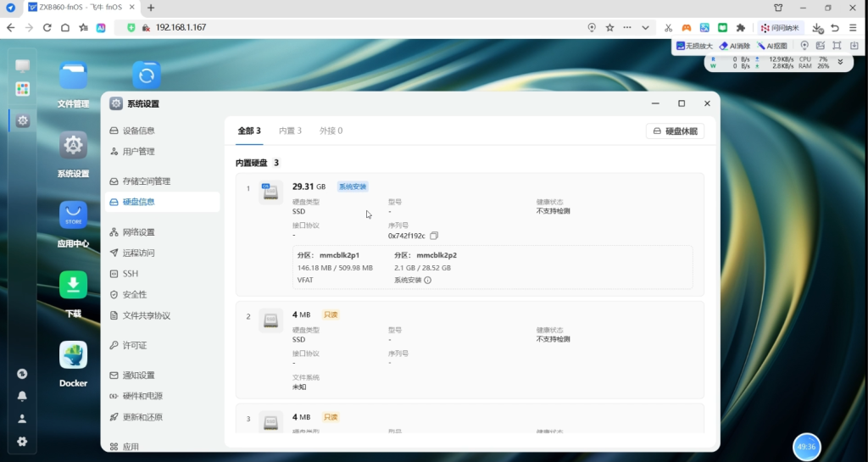The image size is (868, 462).
Task: Open the 文件管理 desktop app icon
Action: point(73,76)
